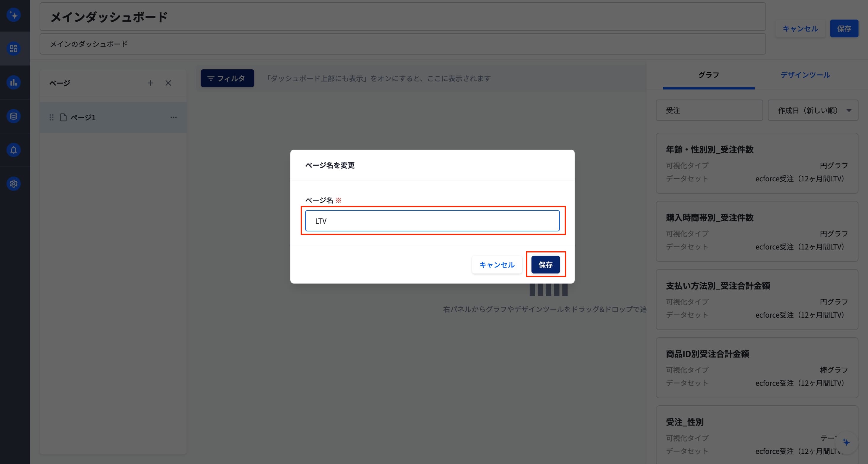Screen dimensions: 868x464
Task: Click the ページ panel heading text
Action: [x=60, y=83]
